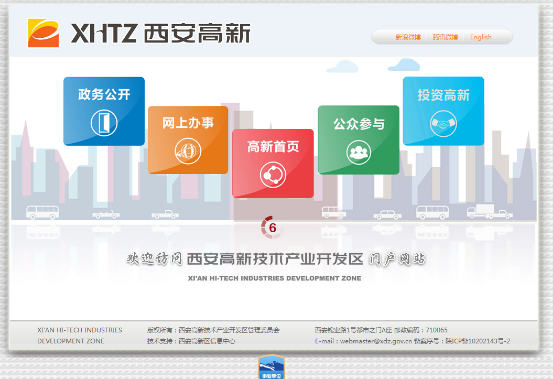Viewport: 553px width, 379px height.
Task: Switch to the English version link
Action: tap(481, 37)
